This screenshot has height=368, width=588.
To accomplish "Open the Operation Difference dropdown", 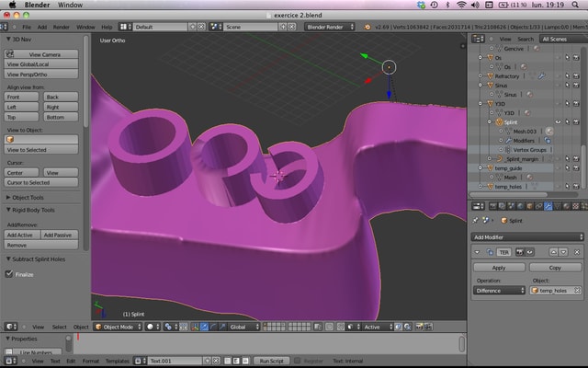I will tap(499, 290).
